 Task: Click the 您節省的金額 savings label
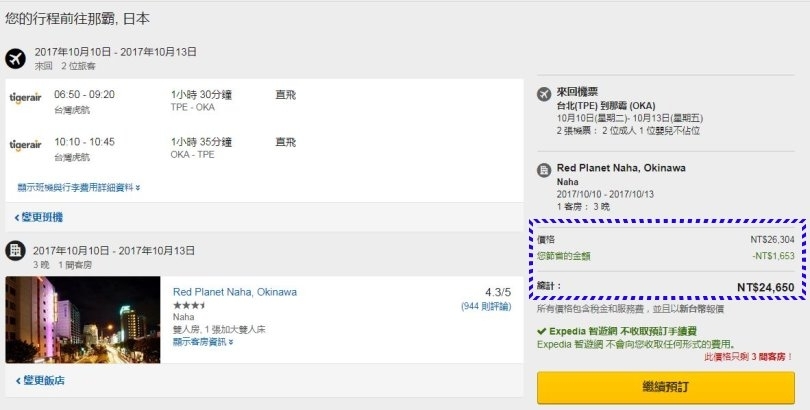click(563, 256)
